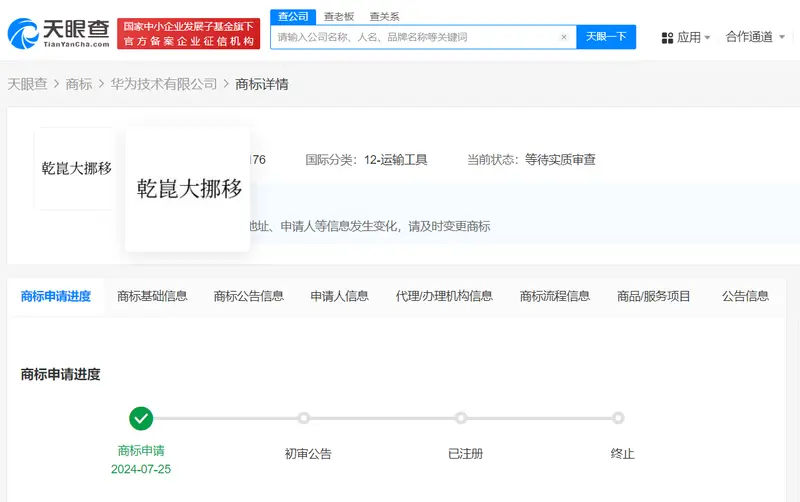
Task: Switch to the 查老板 search tab
Action: [x=339, y=16]
